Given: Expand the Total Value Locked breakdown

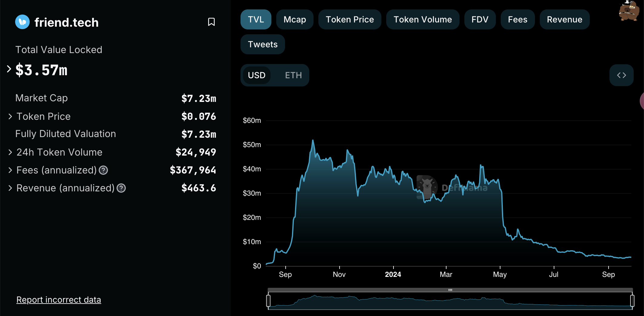Looking at the screenshot, I should coord(9,69).
